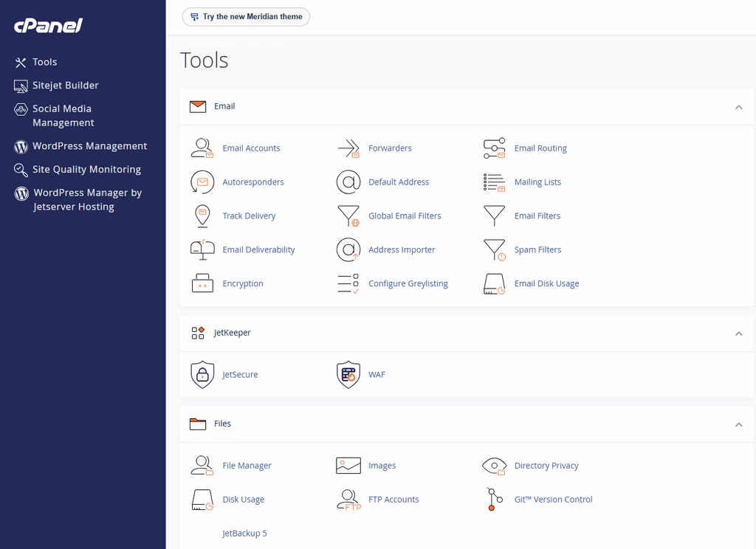Viewport: 756px width, 549px height.
Task: Click the File Manager link
Action: click(247, 466)
